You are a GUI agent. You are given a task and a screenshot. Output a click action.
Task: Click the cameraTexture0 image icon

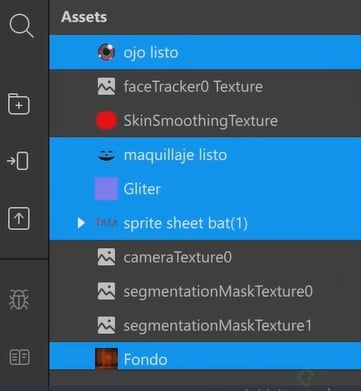106,257
